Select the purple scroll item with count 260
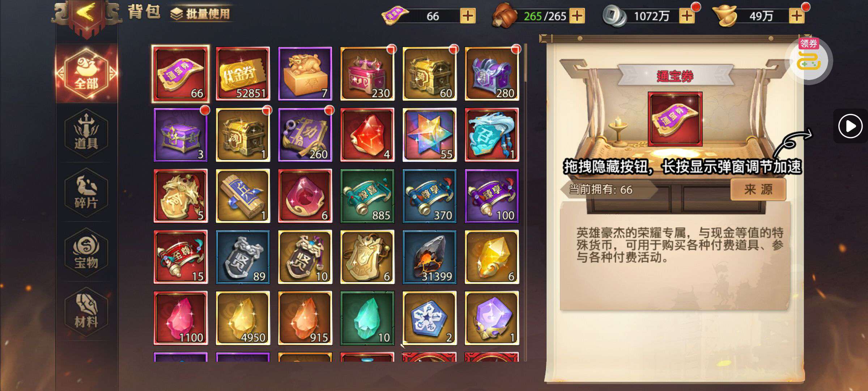The image size is (868, 391). point(305,135)
